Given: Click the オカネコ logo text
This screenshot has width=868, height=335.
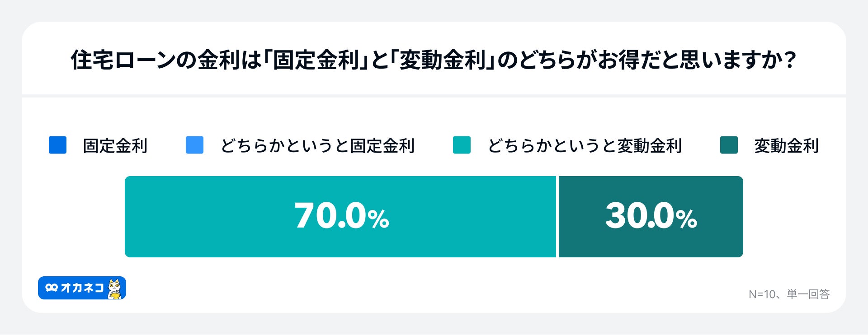Looking at the screenshot, I should [x=82, y=288].
